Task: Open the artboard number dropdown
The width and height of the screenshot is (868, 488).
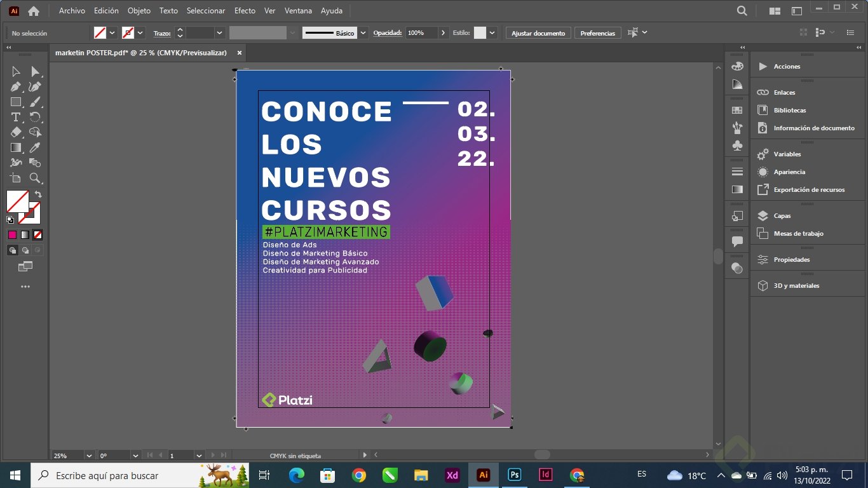Action: (x=199, y=456)
